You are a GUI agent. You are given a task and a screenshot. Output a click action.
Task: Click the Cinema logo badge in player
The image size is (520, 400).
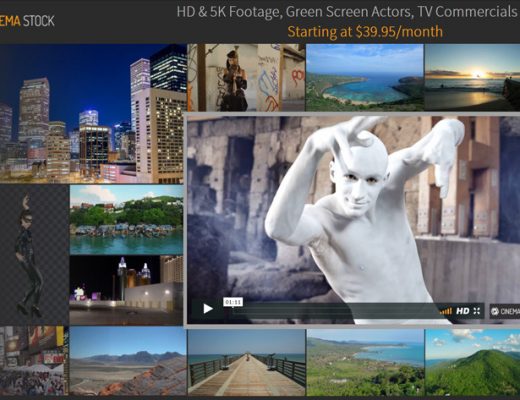tap(505, 311)
